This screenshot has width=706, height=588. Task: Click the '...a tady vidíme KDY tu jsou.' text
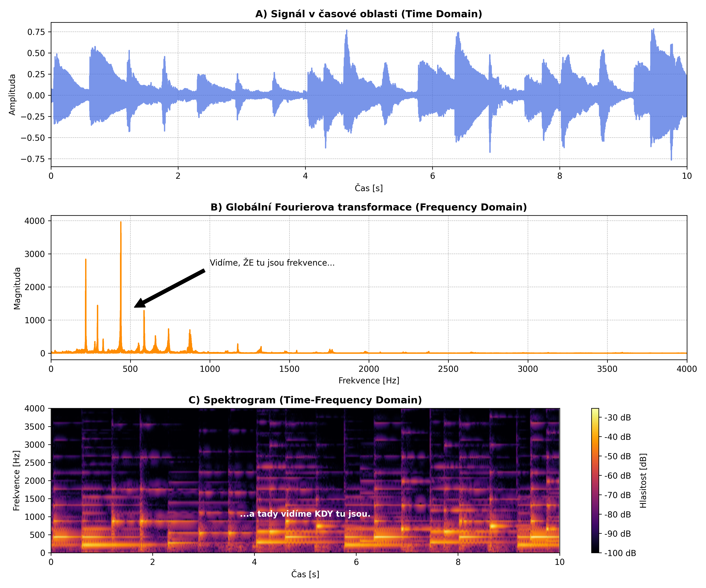305,514
